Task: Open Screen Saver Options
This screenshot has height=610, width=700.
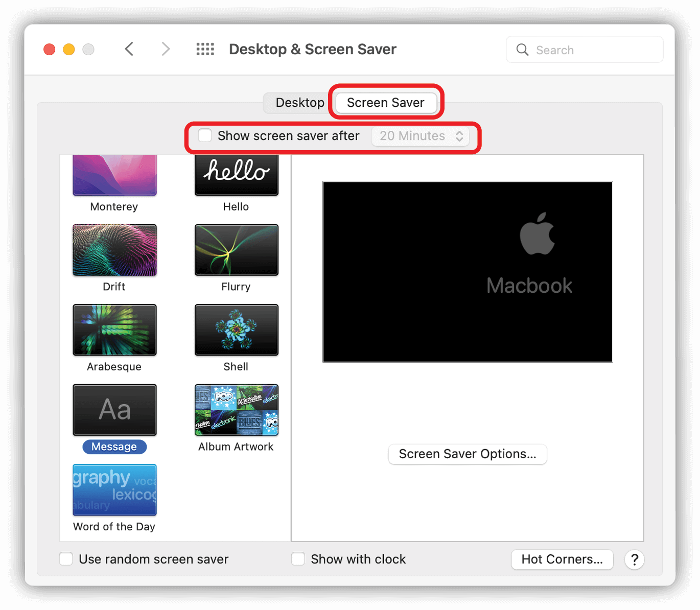Action: 468,454
